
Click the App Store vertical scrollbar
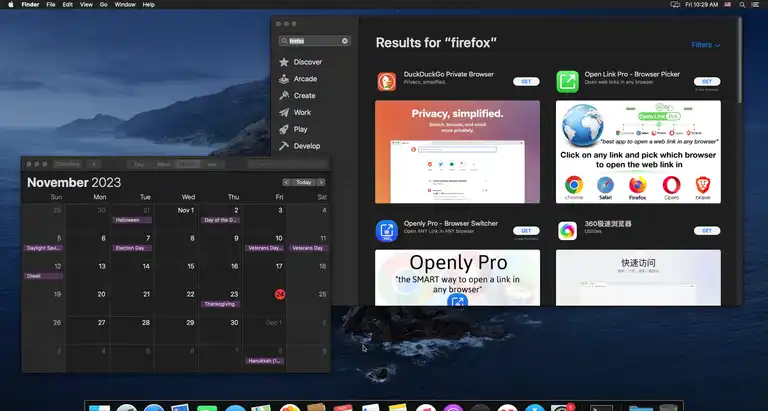(x=739, y=61)
